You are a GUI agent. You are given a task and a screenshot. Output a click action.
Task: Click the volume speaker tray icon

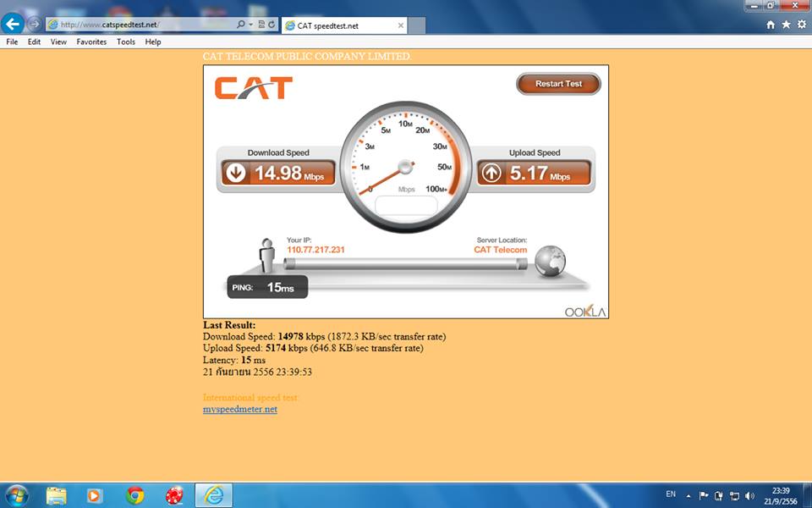point(750,496)
